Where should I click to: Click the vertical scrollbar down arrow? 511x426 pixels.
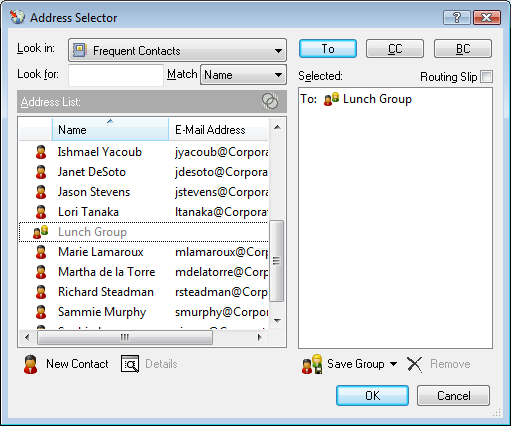click(x=277, y=321)
